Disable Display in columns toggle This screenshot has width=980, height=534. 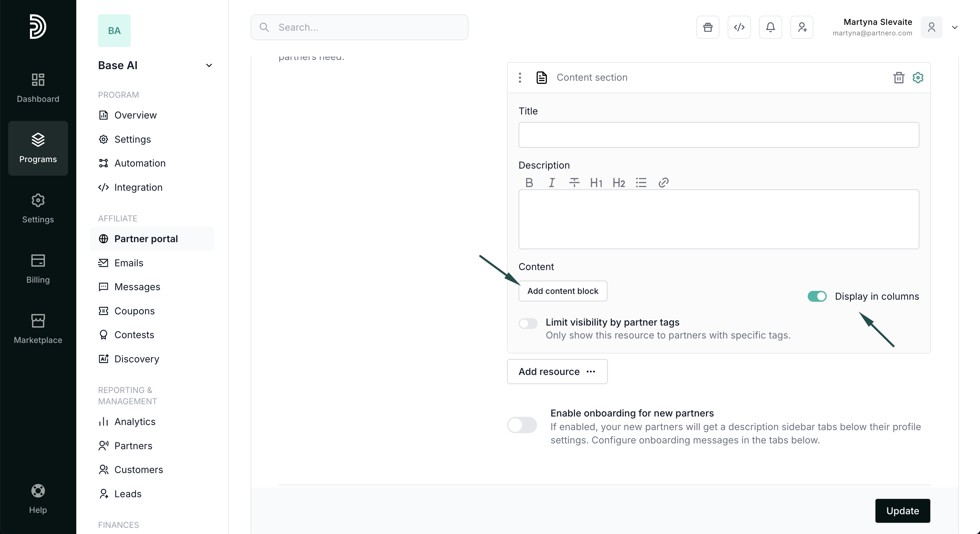817,297
